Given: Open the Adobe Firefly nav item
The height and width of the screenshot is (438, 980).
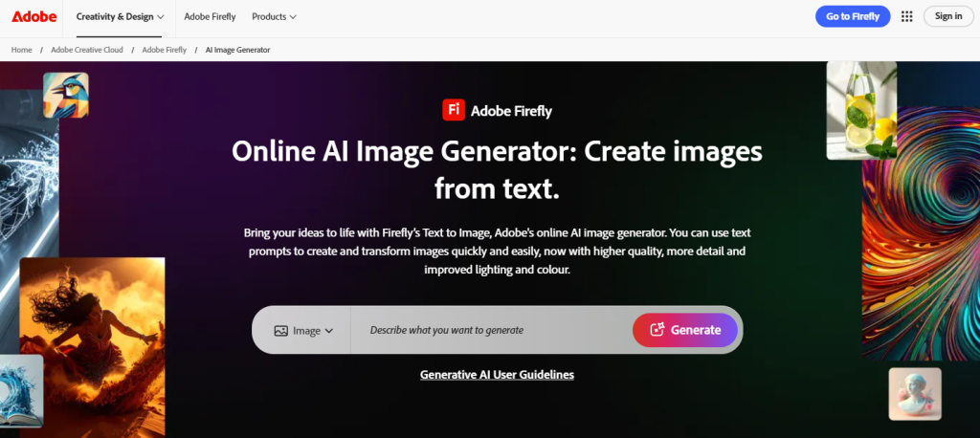Looking at the screenshot, I should pyautogui.click(x=210, y=17).
